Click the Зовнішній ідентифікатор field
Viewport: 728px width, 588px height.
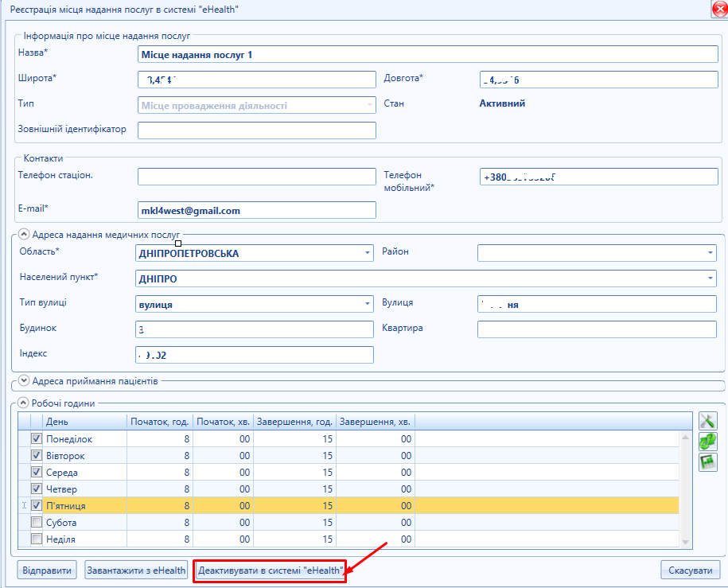pos(257,130)
